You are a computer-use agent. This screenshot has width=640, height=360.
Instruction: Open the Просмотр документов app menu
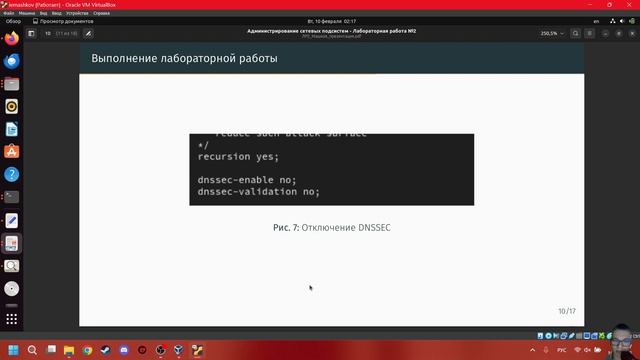pyautogui.click(x=63, y=21)
